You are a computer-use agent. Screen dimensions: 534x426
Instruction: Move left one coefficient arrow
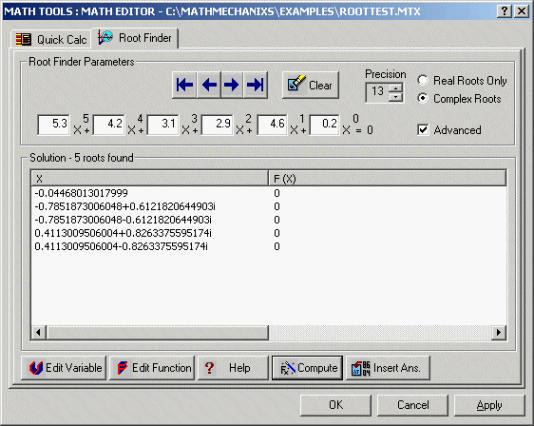(x=209, y=85)
